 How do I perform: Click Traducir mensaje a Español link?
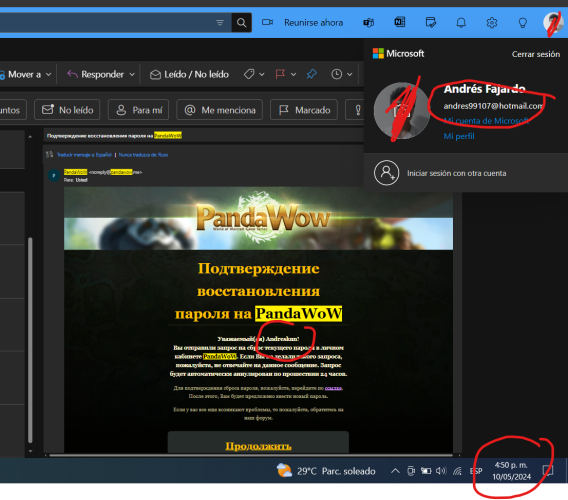click(x=84, y=155)
